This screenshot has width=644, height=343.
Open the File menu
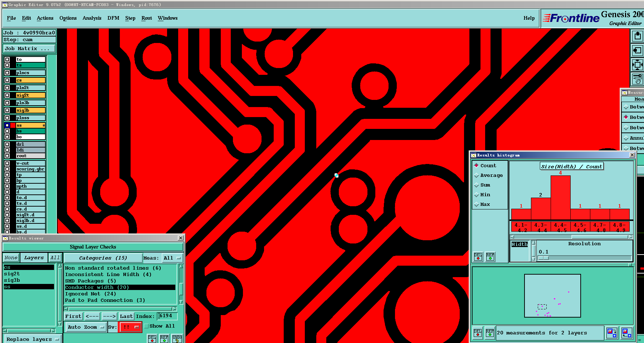pos(11,18)
